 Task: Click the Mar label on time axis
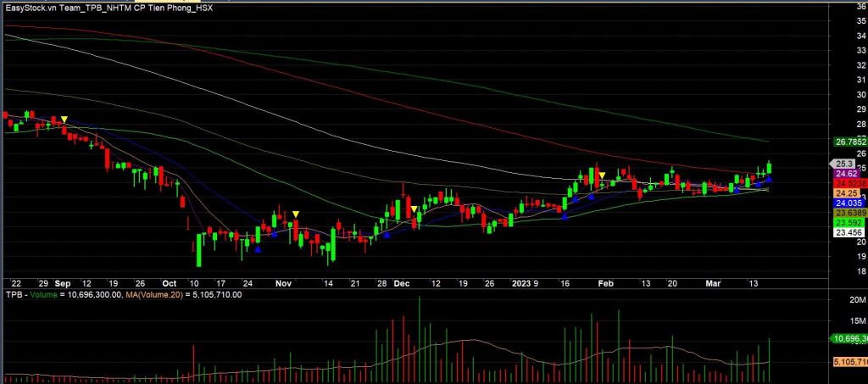point(713,284)
